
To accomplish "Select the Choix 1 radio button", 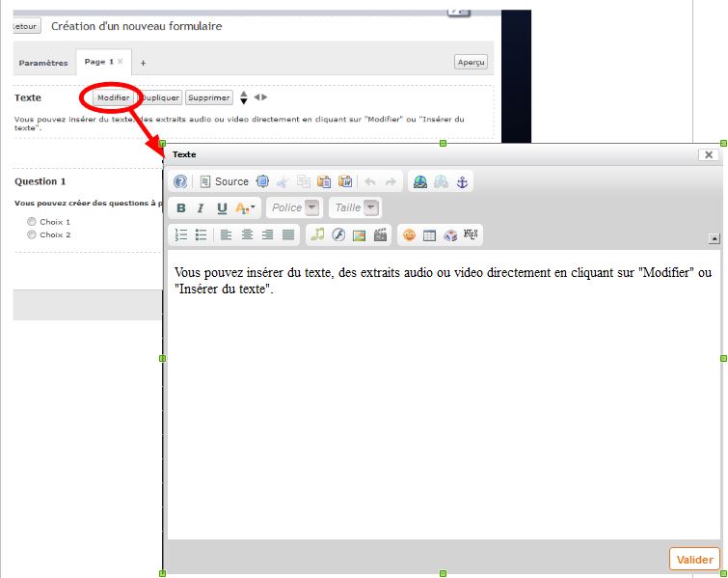I will pos(32,222).
